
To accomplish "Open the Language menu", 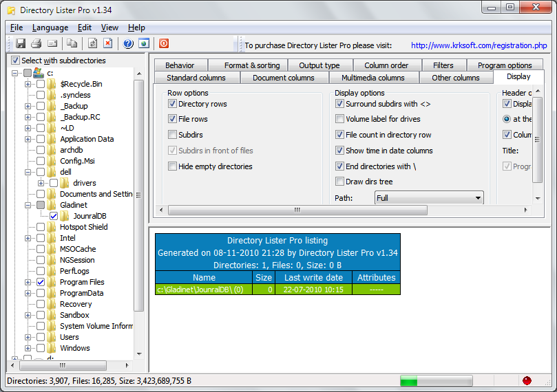I will click(50, 28).
